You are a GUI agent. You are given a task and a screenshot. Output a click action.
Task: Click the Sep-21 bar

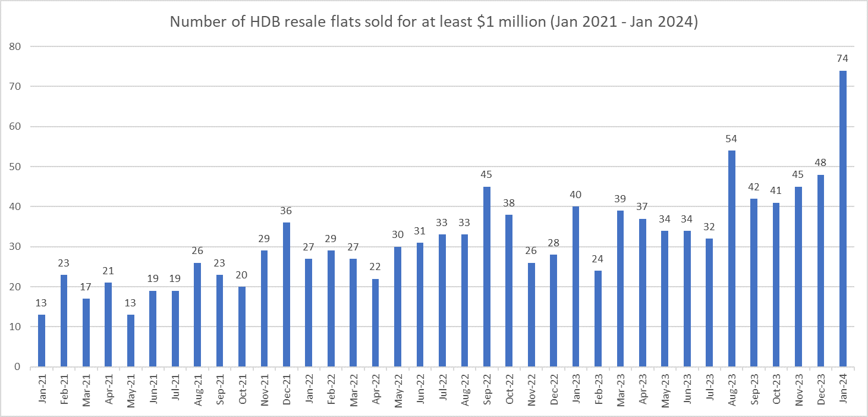[220, 321]
